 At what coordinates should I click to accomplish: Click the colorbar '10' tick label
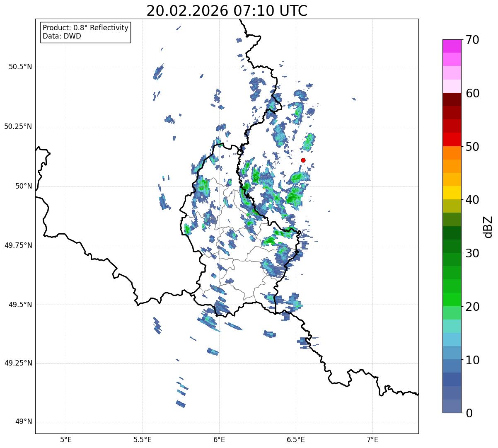pos(472,360)
